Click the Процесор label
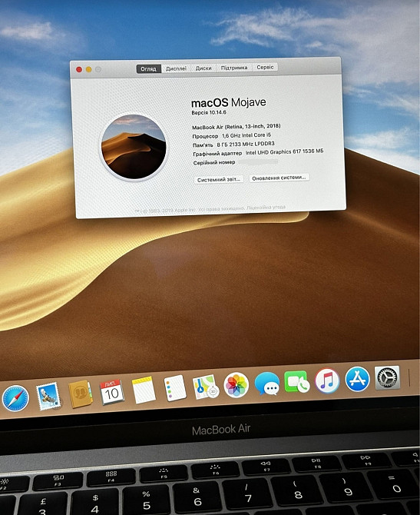 tap(205, 136)
